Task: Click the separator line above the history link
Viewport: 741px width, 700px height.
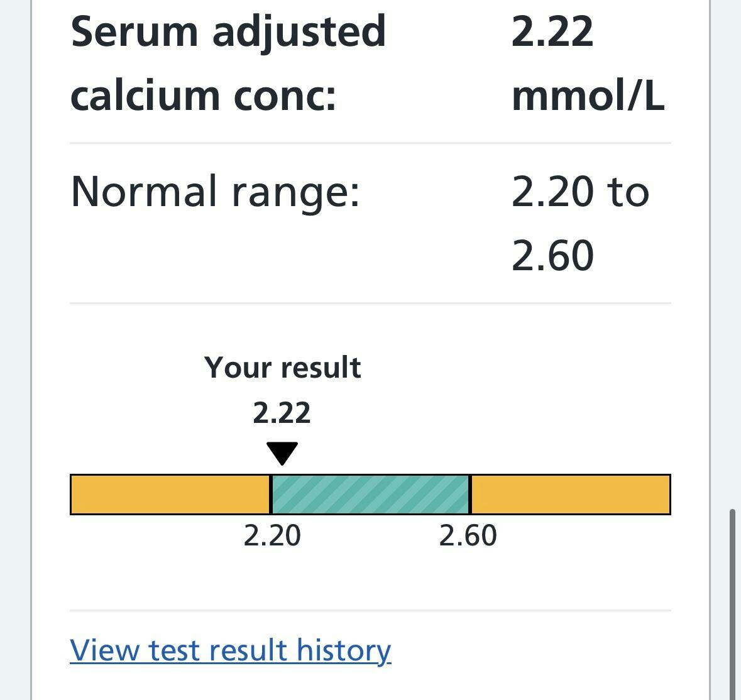Action: point(370,610)
